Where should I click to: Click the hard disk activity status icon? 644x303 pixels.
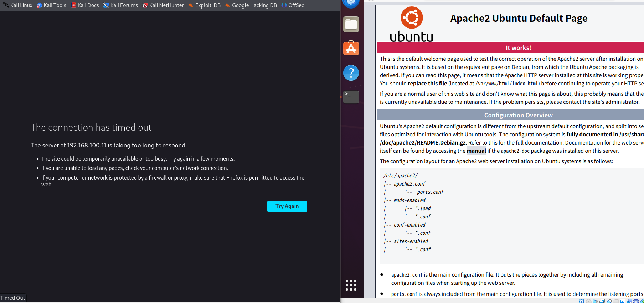click(x=581, y=301)
